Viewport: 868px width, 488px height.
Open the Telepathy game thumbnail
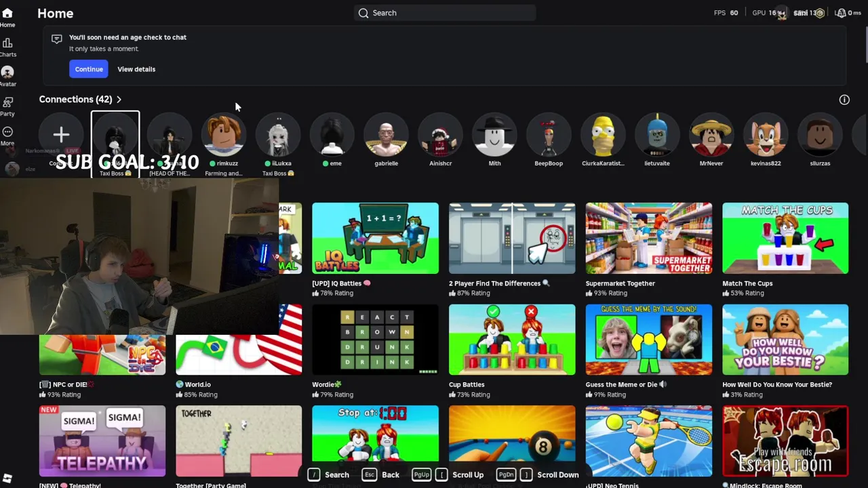click(x=102, y=441)
